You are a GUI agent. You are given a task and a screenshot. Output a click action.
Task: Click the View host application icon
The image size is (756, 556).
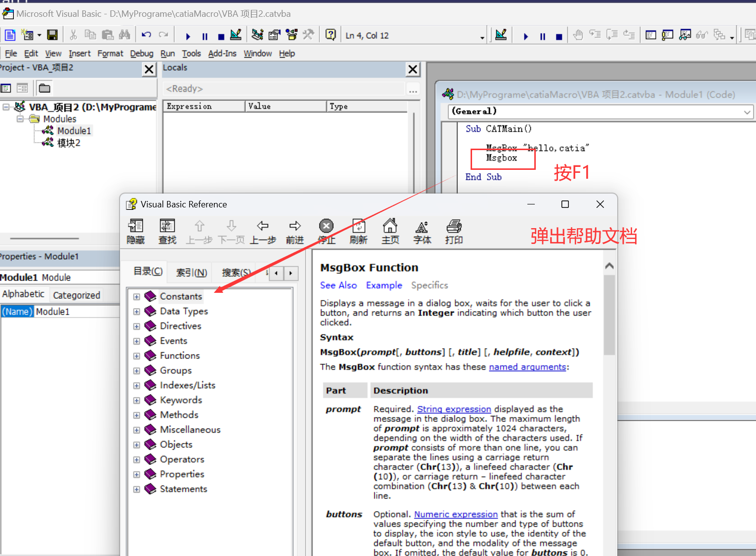10,35
